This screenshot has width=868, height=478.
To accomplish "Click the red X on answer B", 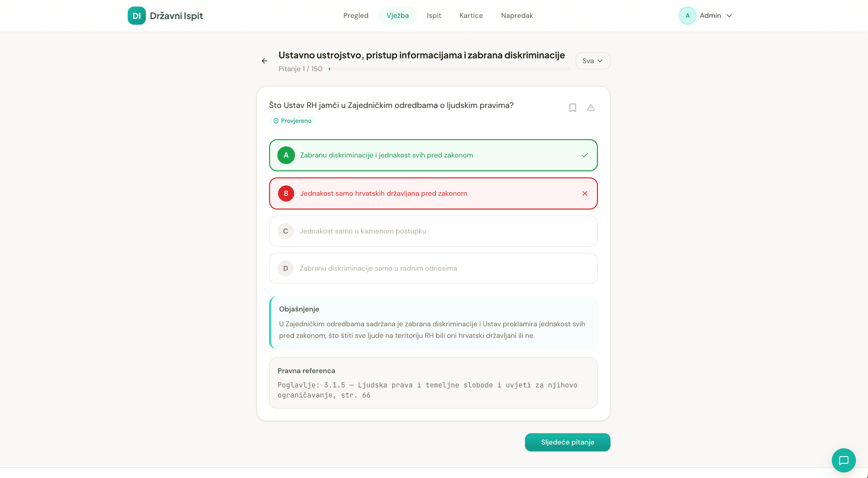I will click(x=585, y=193).
